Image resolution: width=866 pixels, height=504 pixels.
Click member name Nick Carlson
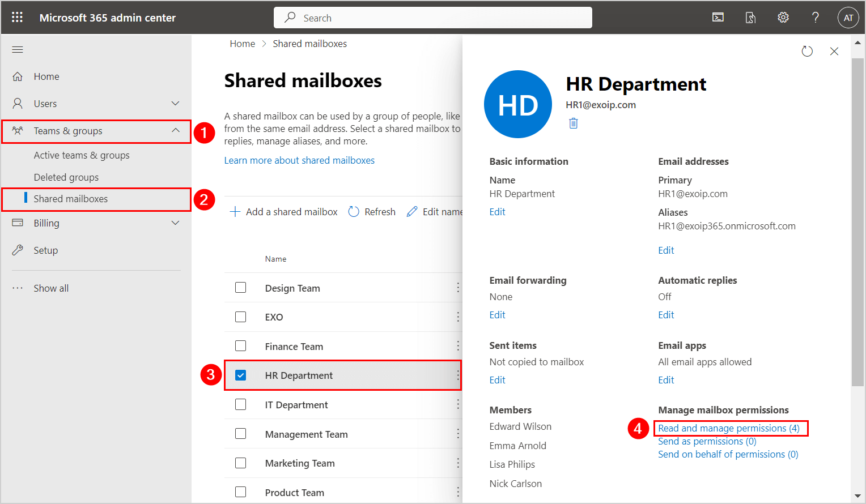tap(516, 484)
